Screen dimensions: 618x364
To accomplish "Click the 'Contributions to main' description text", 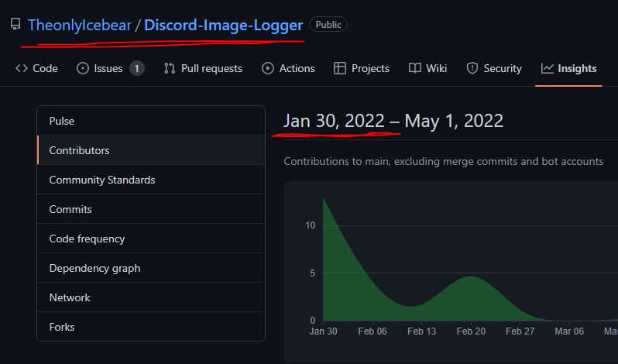I will [x=444, y=162].
